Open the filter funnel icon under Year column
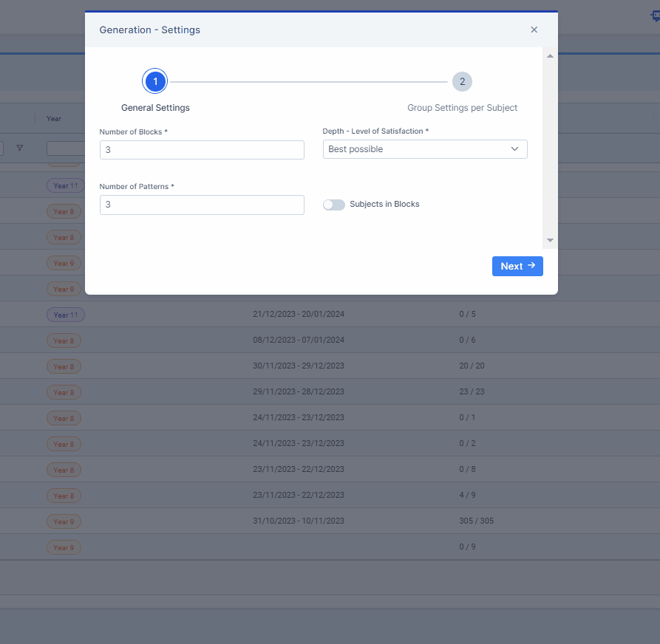The width and height of the screenshot is (660, 644). 20,148
